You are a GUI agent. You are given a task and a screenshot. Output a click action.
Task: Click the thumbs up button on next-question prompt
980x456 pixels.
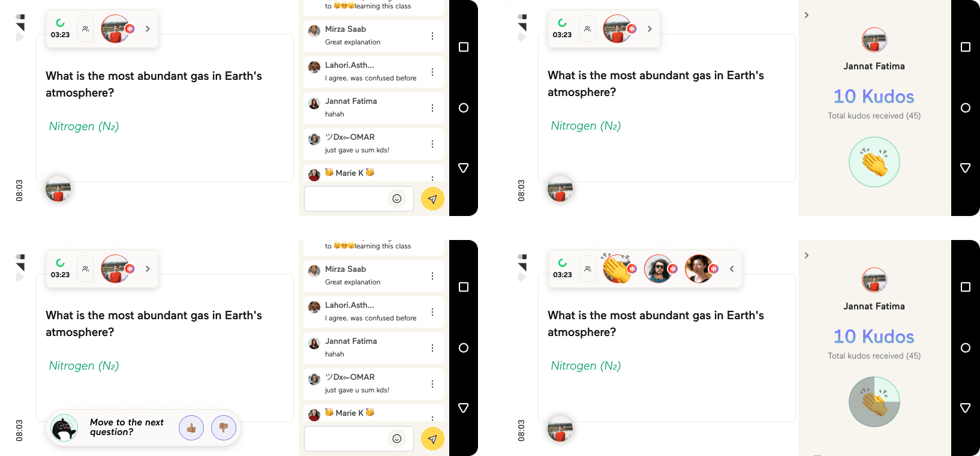(191, 428)
